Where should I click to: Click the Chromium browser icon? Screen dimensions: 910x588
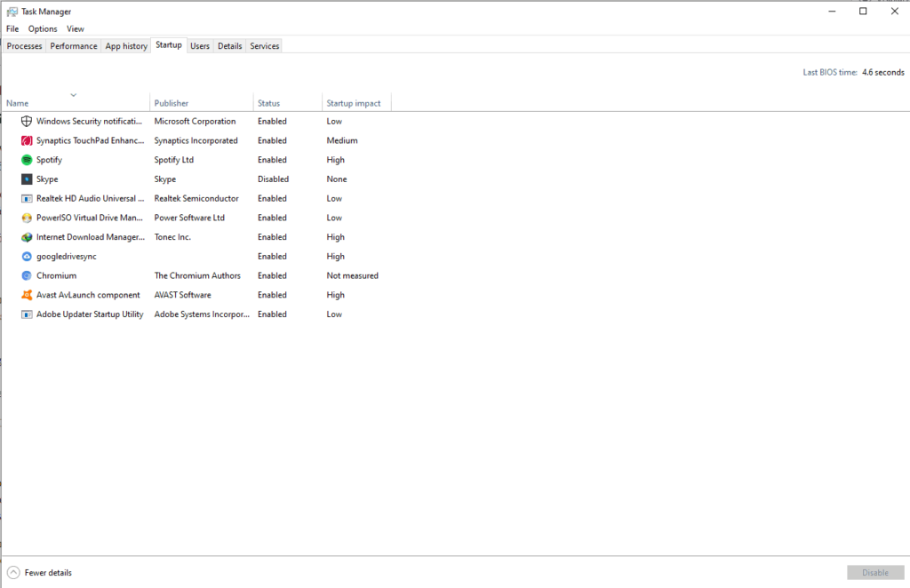click(x=27, y=275)
